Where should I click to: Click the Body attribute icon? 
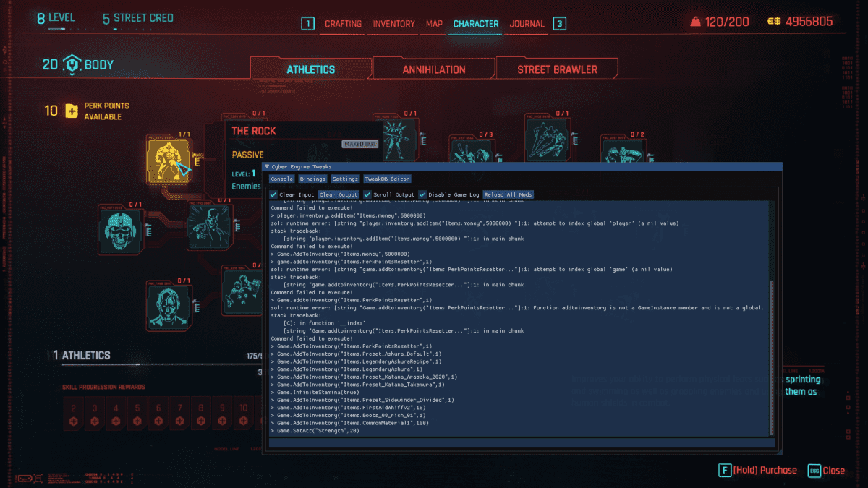click(x=72, y=64)
